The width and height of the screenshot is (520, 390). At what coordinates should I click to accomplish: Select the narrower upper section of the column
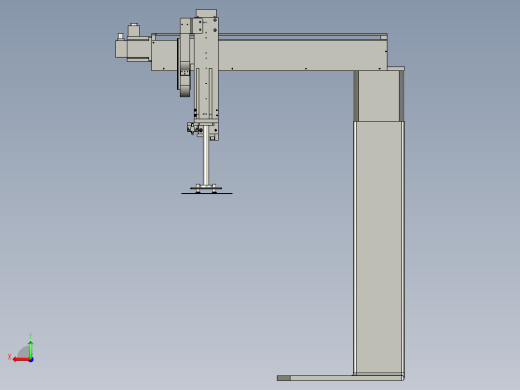point(379,96)
